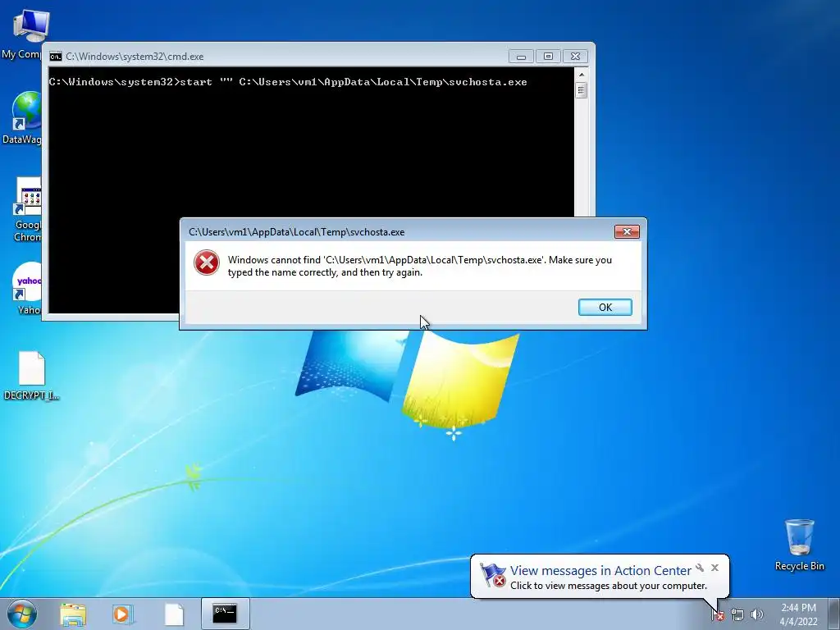Close the cmd.exe window

(575, 57)
